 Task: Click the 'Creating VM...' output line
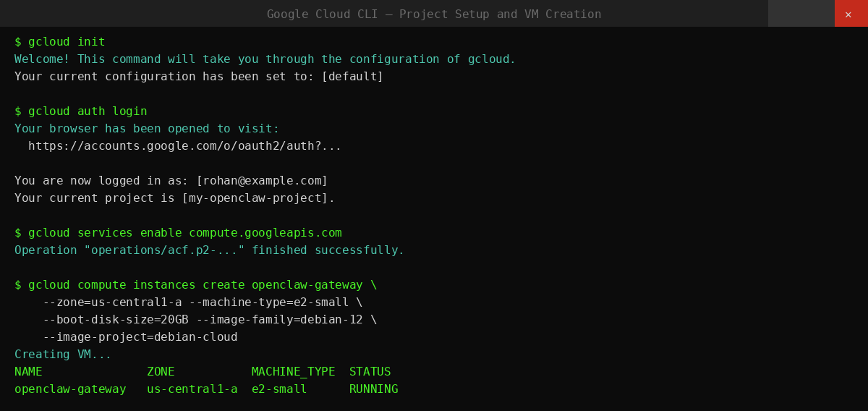pos(63,355)
